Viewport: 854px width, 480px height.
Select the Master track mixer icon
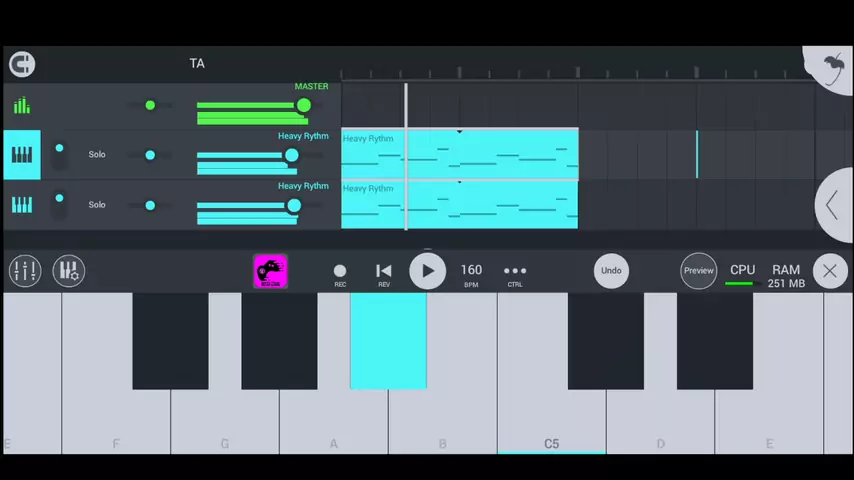click(x=21, y=105)
